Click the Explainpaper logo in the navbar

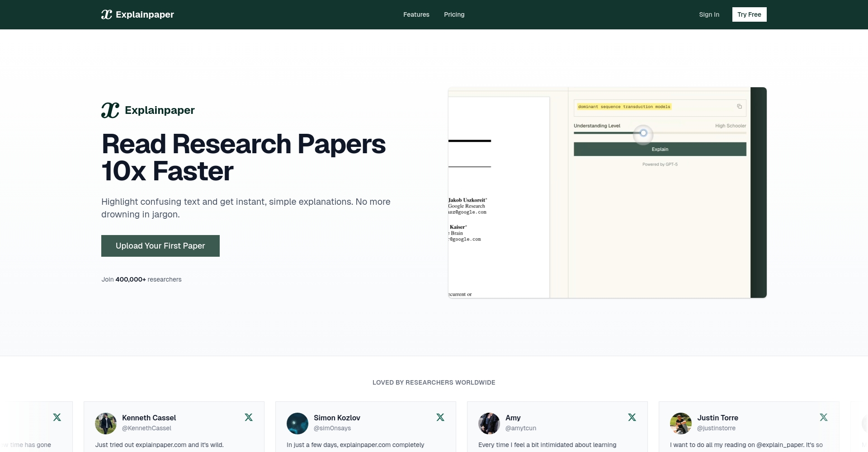click(x=137, y=14)
